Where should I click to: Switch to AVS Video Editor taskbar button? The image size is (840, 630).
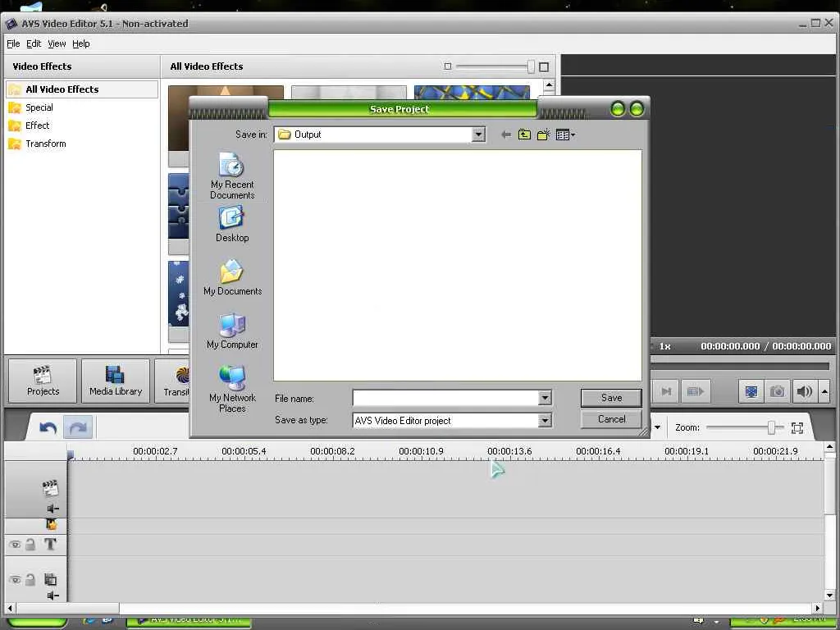188,620
